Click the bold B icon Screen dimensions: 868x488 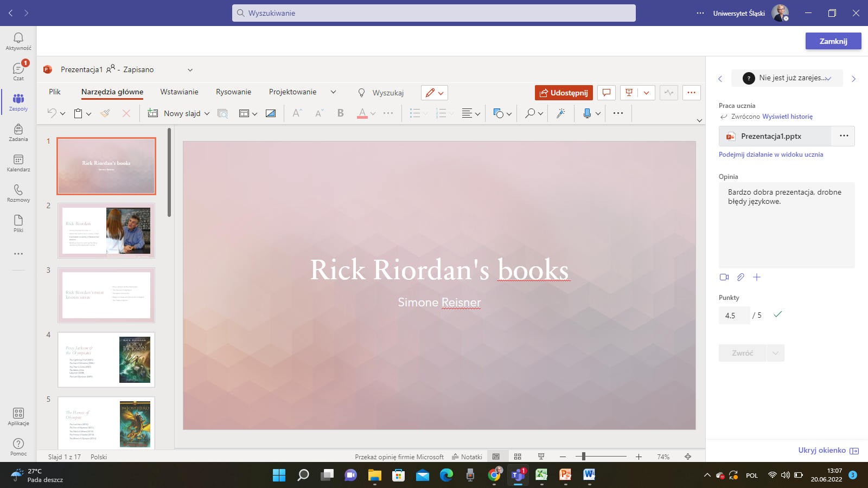click(x=341, y=113)
